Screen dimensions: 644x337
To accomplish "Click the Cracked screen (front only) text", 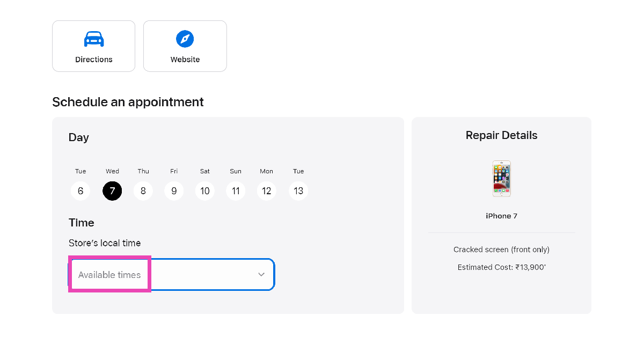I will point(501,250).
